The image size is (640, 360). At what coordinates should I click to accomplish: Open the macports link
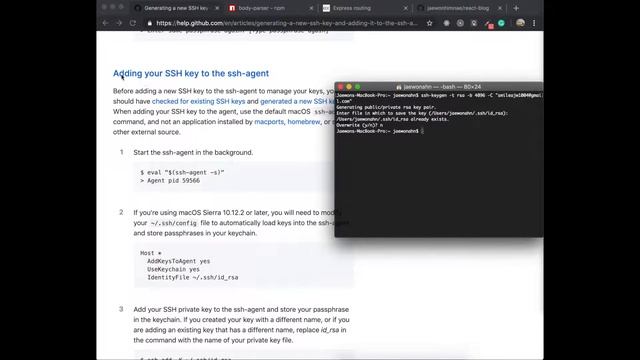tap(269, 122)
